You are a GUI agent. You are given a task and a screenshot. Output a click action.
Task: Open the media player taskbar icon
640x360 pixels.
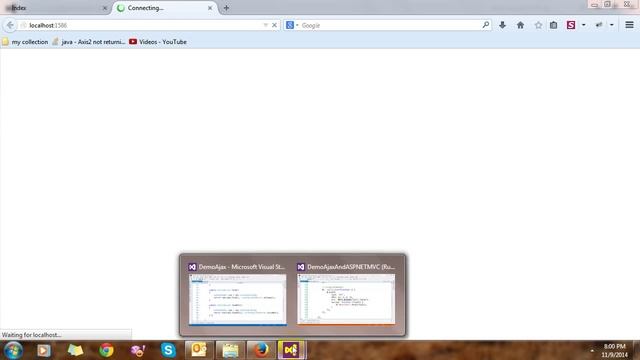(44, 350)
